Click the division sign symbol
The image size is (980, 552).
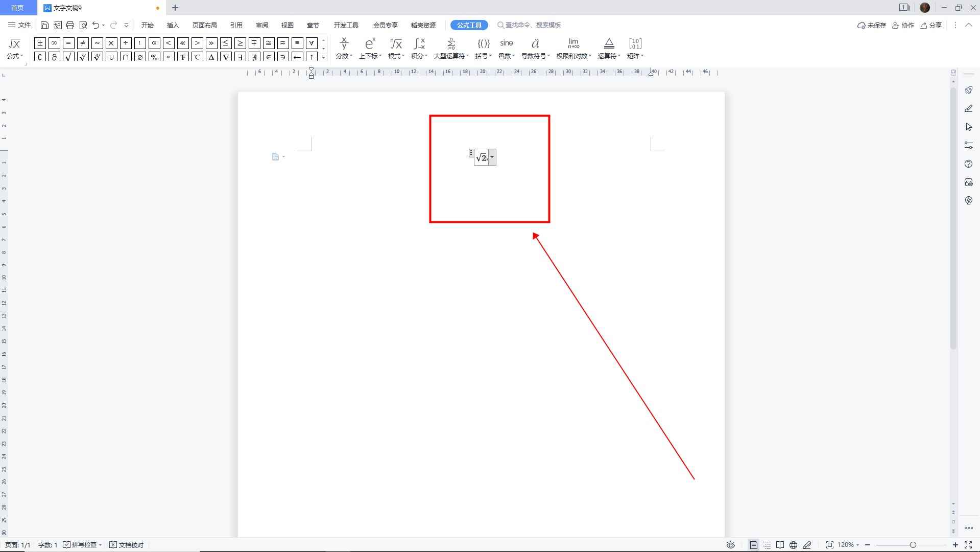click(x=126, y=43)
